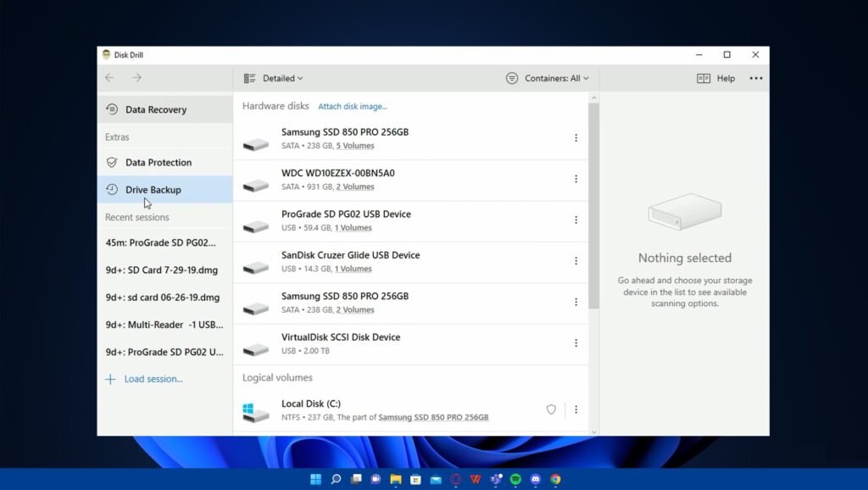
Task: Expand 1 Volumes under SanDisk Cruzer Glide
Action: pyautogui.click(x=353, y=269)
